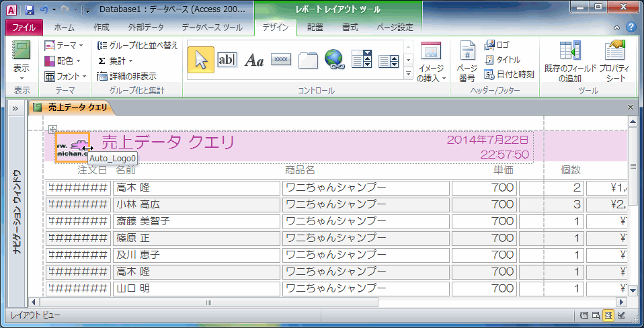This screenshot has height=328, width=644.
Task: Expand the navigation pane with » button
Action: coord(15,108)
